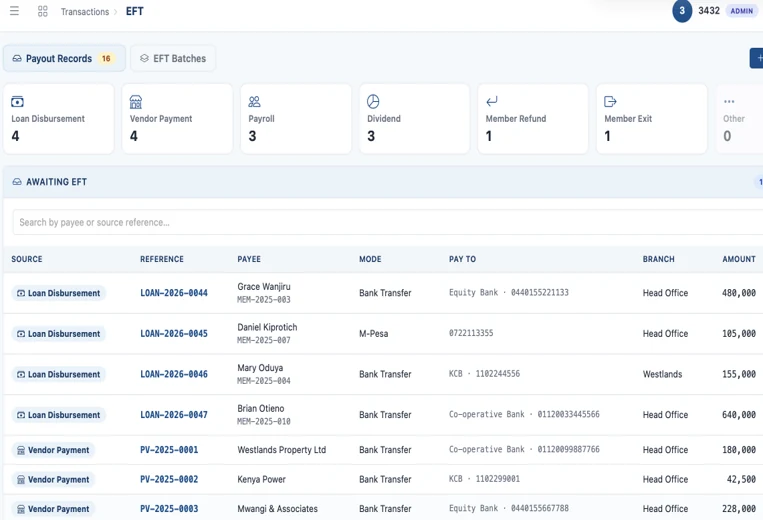Select payee Daniel Kiprotich
Viewport: 763px width, 520px height.
267,327
